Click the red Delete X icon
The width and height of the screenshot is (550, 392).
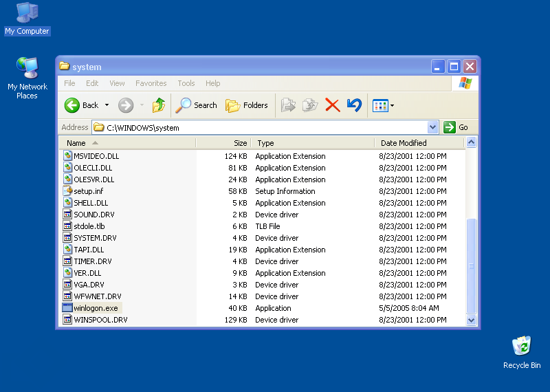point(332,105)
